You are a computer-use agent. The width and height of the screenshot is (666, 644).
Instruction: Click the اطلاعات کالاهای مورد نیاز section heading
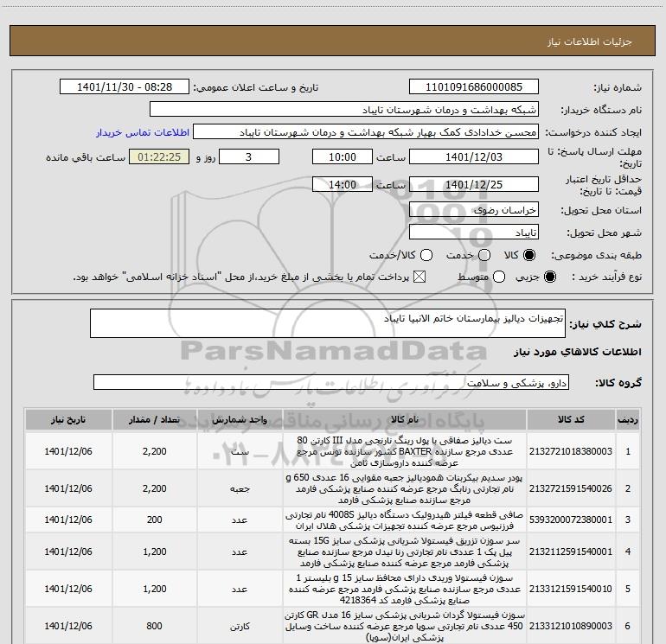(577, 352)
